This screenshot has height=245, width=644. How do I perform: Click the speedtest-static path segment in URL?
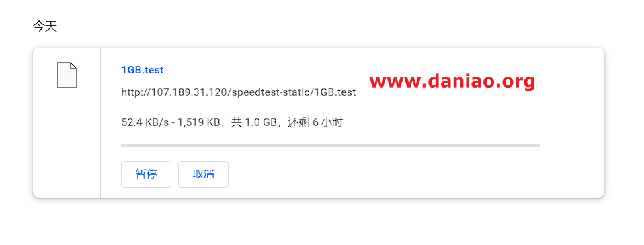point(271,92)
